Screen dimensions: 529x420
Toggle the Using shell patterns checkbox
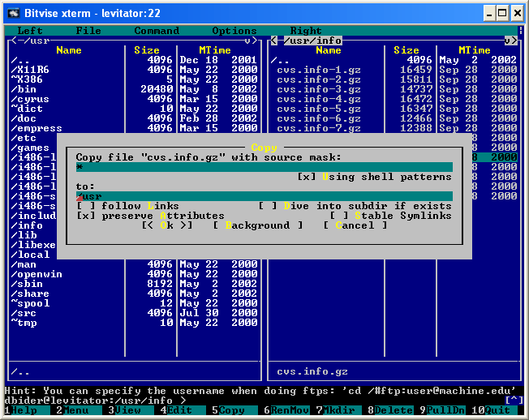[306, 177]
